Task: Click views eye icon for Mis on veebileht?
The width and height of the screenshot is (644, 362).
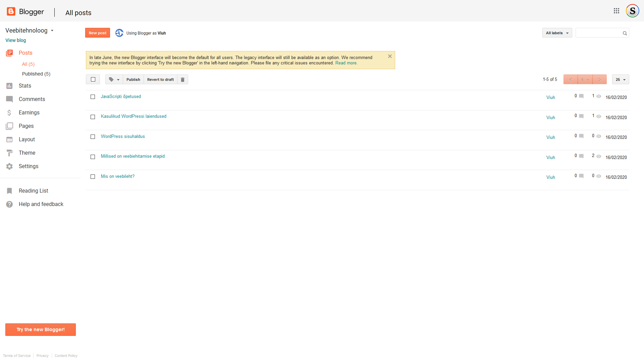Action: (x=599, y=176)
